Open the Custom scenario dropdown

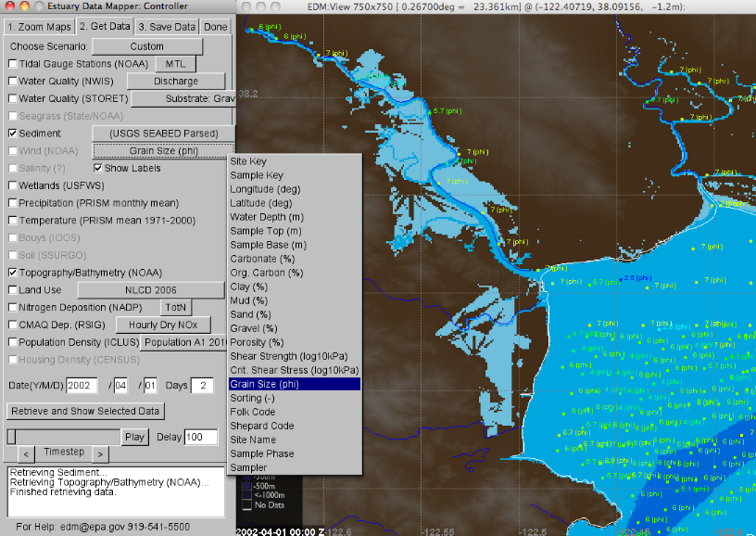146,46
